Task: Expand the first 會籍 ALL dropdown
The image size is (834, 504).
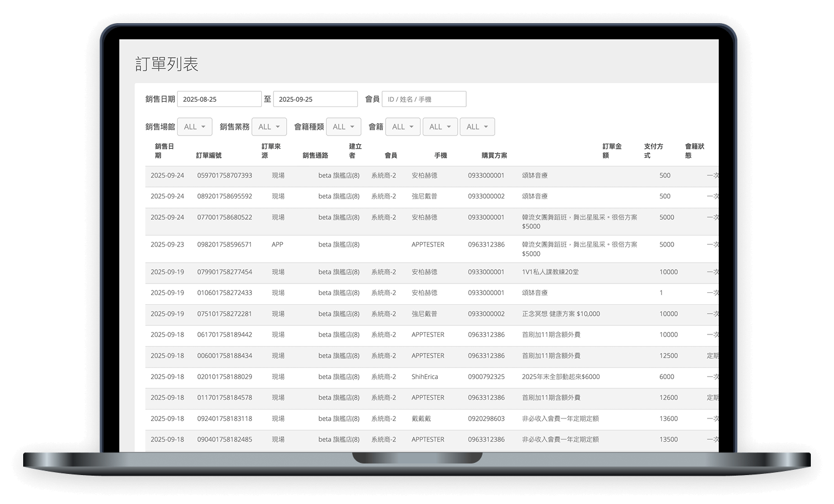Action: [x=403, y=126]
